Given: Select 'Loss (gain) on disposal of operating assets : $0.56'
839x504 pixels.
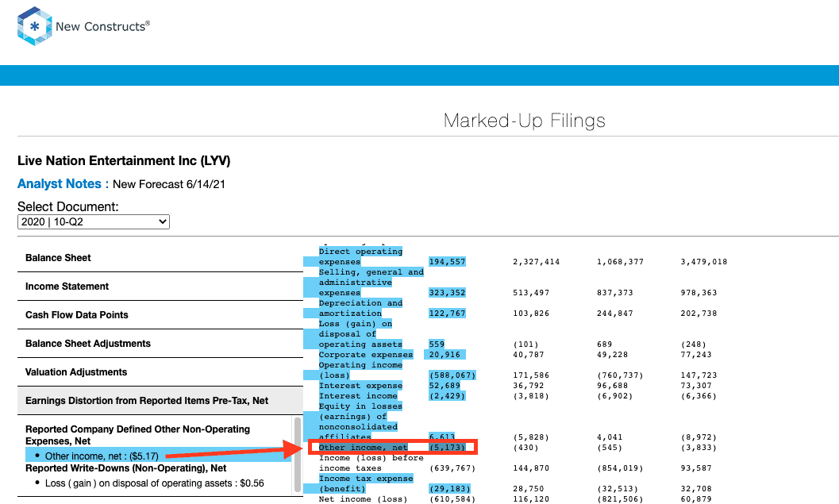Looking at the screenshot, I should [155, 483].
